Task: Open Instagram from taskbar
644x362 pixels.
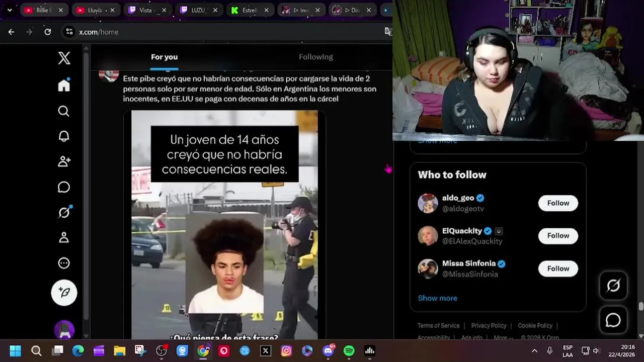Action: (286, 351)
